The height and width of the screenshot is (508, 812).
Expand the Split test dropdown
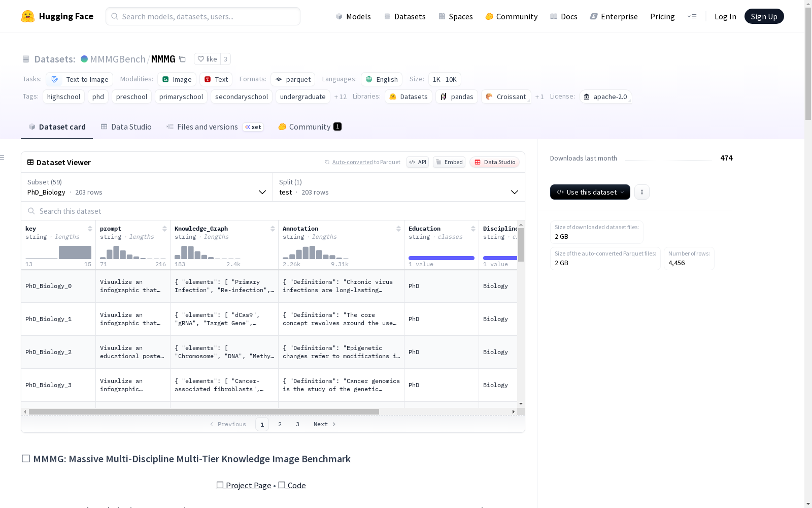click(399, 187)
